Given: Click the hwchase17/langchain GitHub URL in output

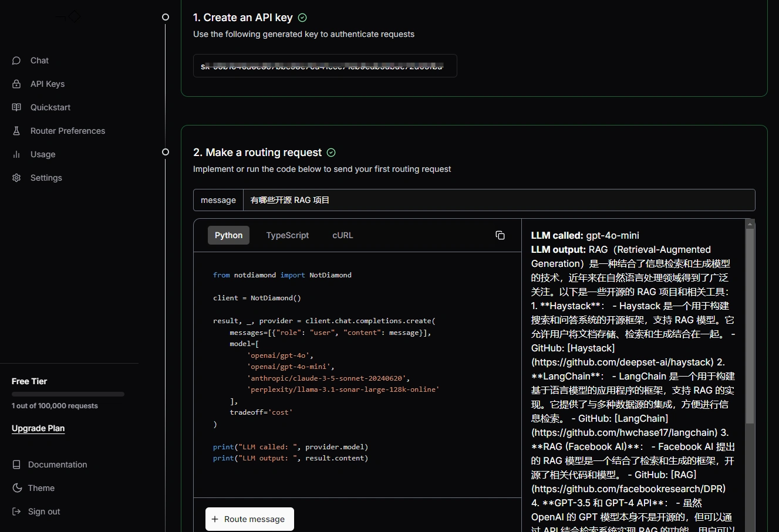Looking at the screenshot, I should [625, 432].
